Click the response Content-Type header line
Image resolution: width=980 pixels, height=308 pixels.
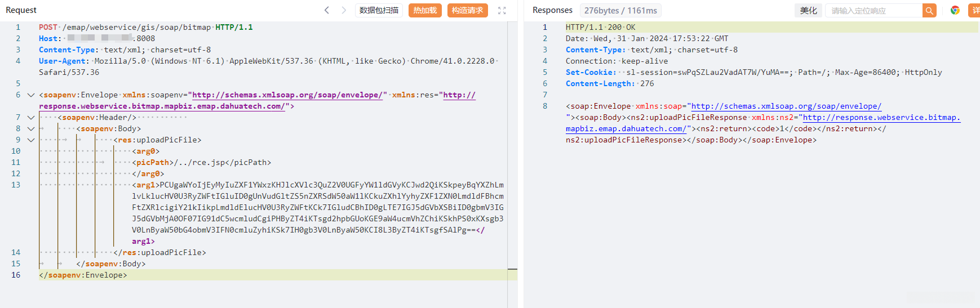click(x=651, y=50)
